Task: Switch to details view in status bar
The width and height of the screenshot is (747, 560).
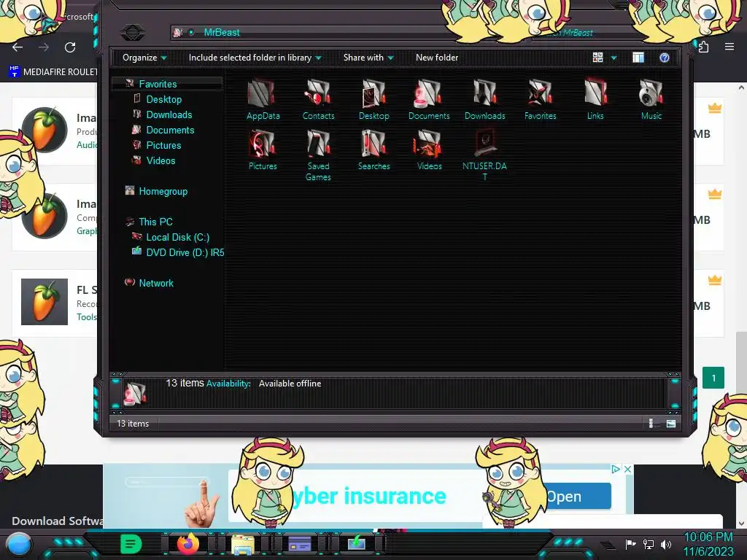Action: pyautogui.click(x=651, y=424)
